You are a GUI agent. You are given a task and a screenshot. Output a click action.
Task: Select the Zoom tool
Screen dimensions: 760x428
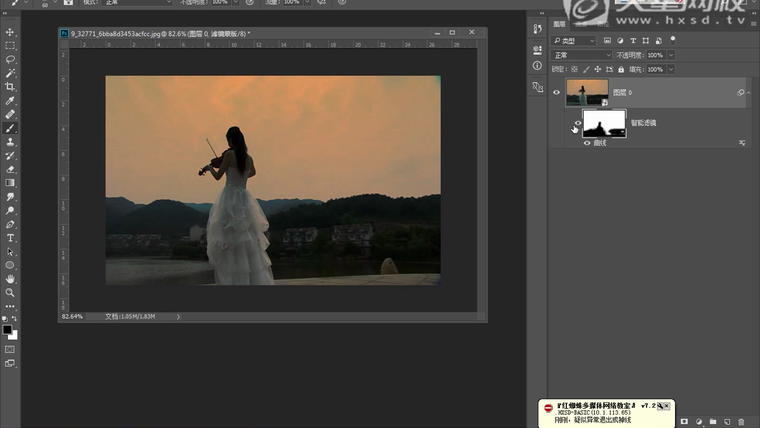pyautogui.click(x=10, y=293)
